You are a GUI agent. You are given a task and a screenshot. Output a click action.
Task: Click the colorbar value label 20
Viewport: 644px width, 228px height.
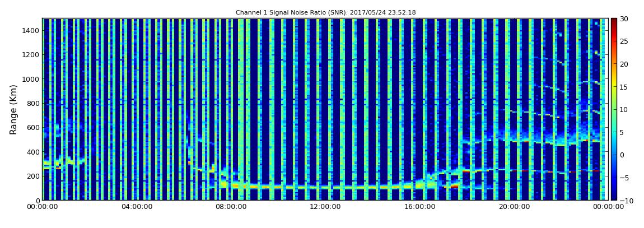pos(624,64)
